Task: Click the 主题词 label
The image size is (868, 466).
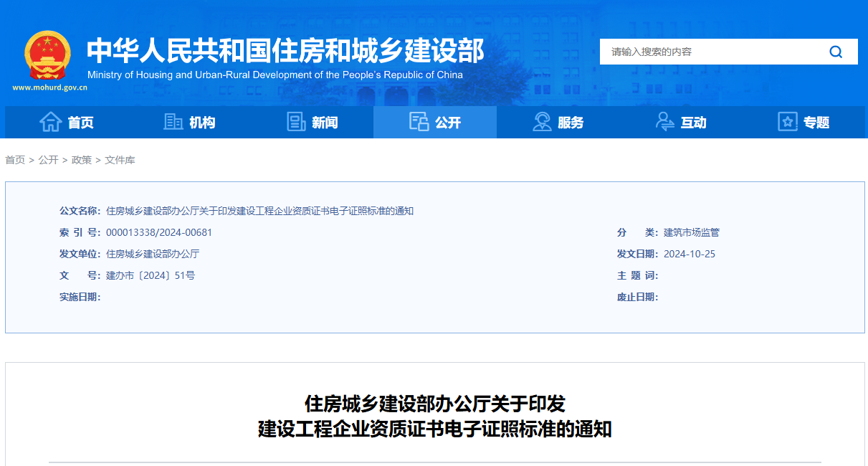Action: 638,275
